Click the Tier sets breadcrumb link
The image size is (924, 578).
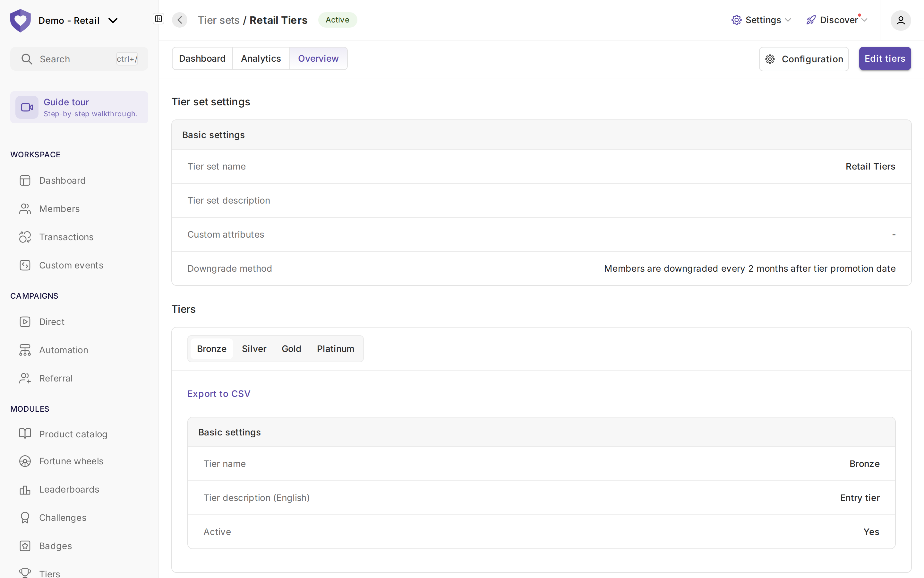click(218, 20)
